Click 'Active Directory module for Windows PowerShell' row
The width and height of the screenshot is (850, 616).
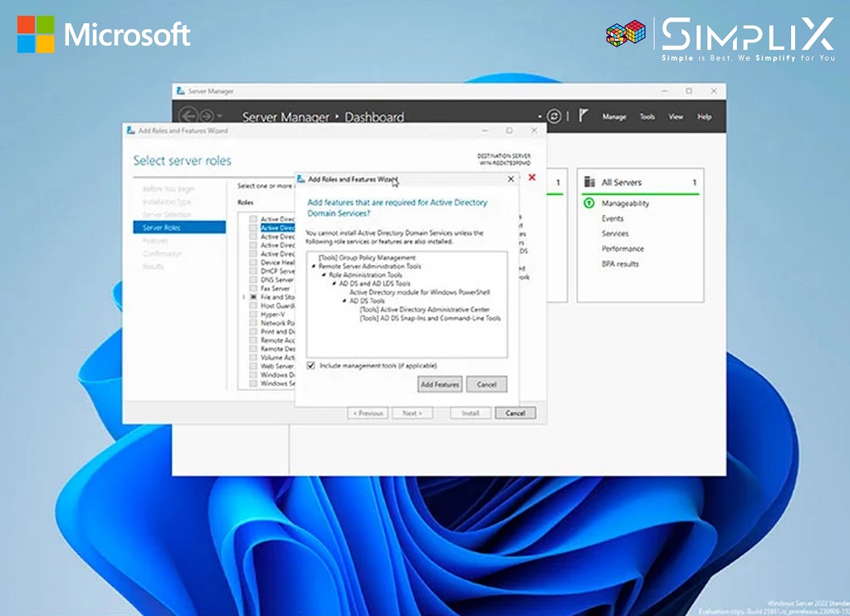419,292
